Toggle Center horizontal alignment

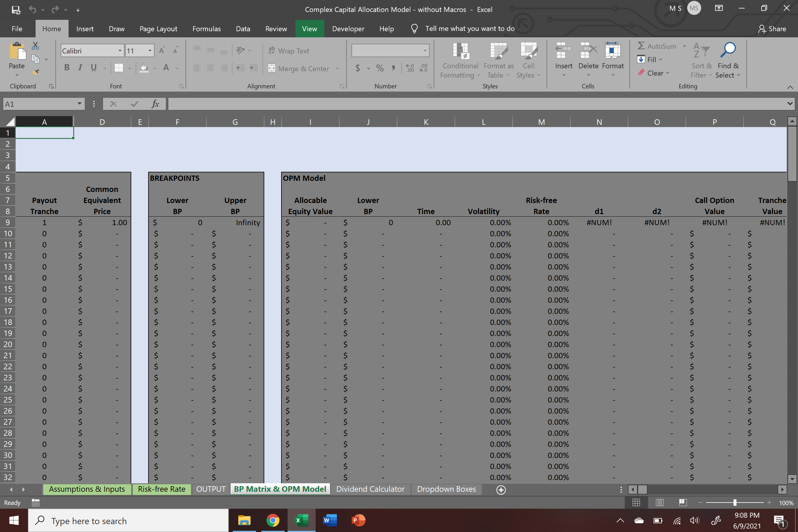click(210, 68)
